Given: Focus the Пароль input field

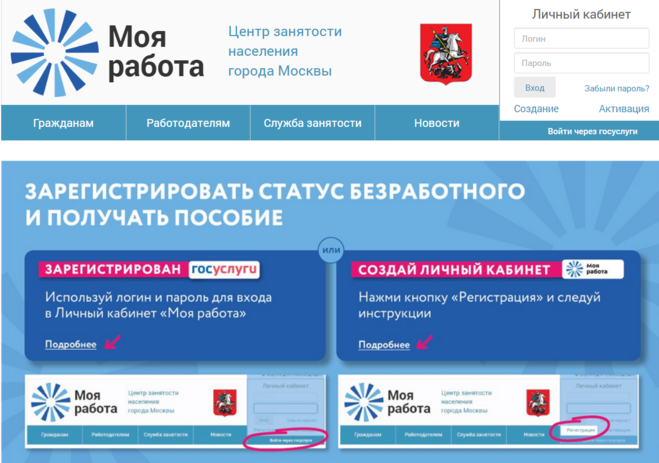Looking at the screenshot, I should coord(581,63).
